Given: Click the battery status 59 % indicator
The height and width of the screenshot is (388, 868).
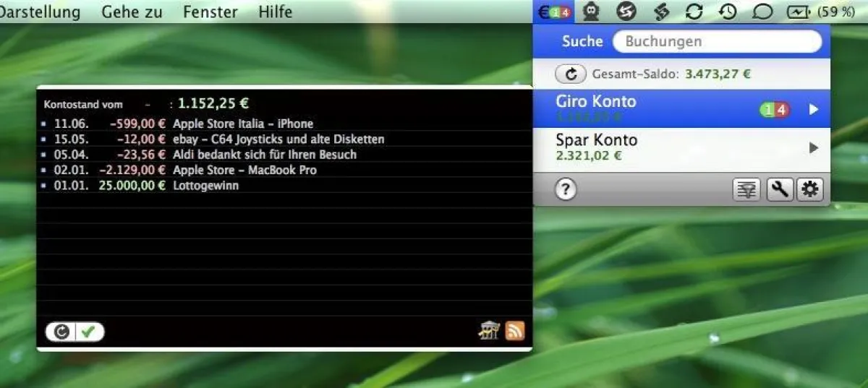Looking at the screenshot, I should 821,12.
